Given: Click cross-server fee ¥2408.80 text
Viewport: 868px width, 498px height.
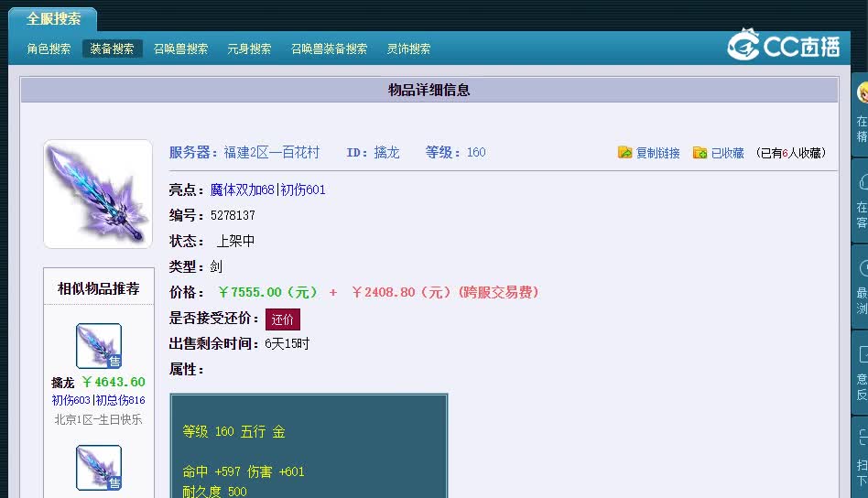Looking at the screenshot, I should coord(445,292).
